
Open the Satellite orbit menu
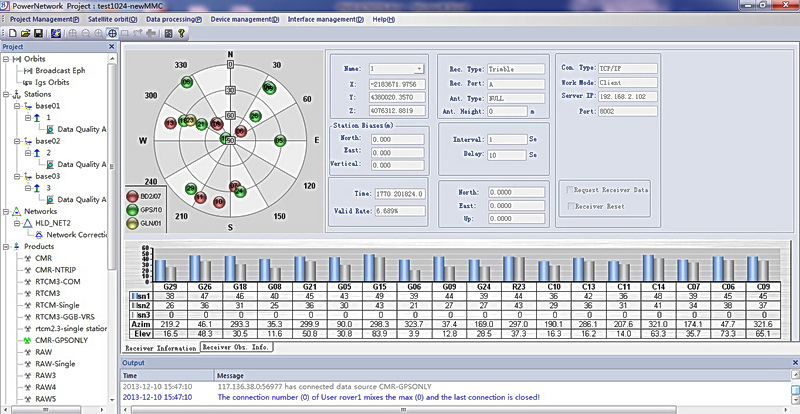point(112,19)
